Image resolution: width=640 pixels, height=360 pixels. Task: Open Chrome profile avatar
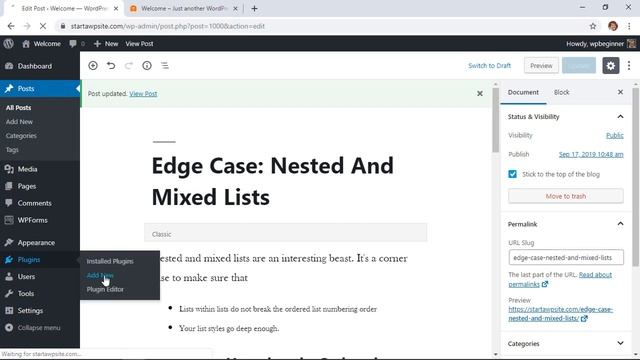click(x=613, y=26)
